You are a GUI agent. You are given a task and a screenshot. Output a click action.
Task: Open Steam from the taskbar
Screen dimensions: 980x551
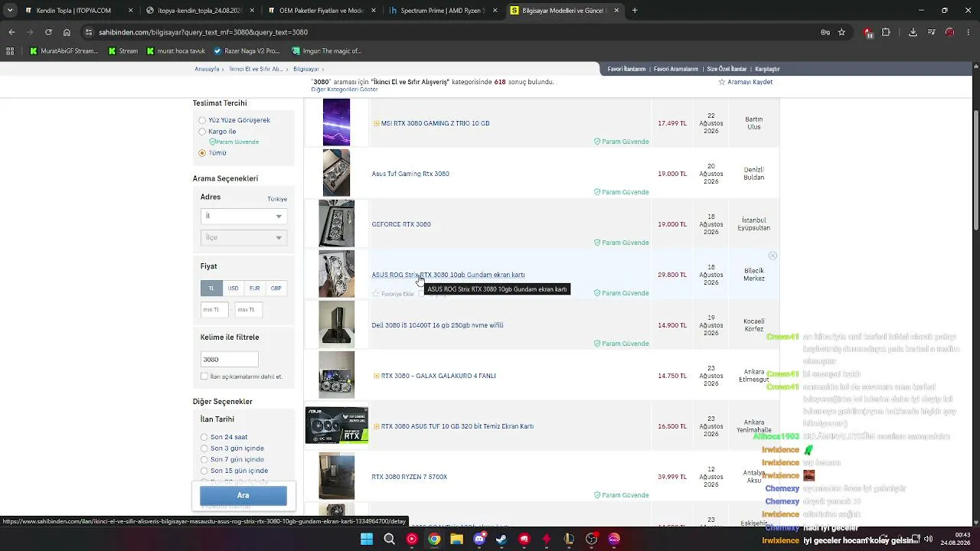pos(501,539)
